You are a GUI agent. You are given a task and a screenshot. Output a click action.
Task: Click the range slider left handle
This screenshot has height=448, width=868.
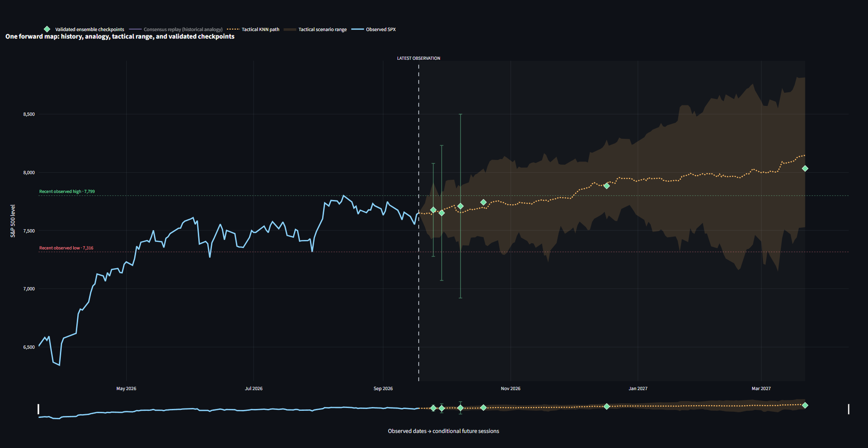[39, 409]
